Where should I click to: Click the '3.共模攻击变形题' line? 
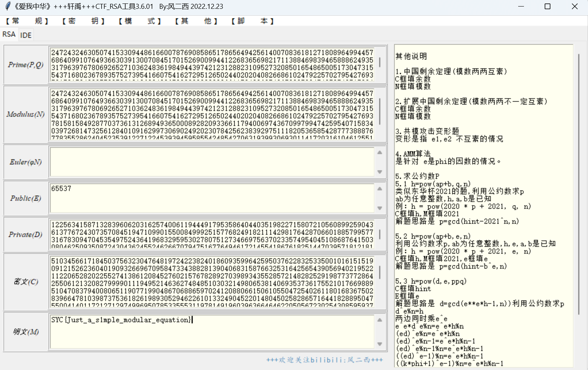(427, 131)
